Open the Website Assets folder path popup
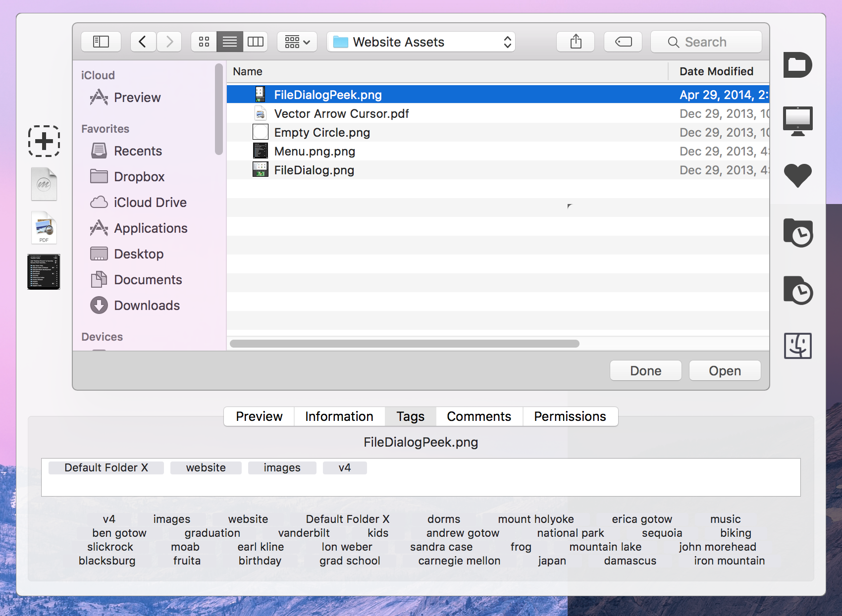The height and width of the screenshot is (616, 842). pos(421,42)
